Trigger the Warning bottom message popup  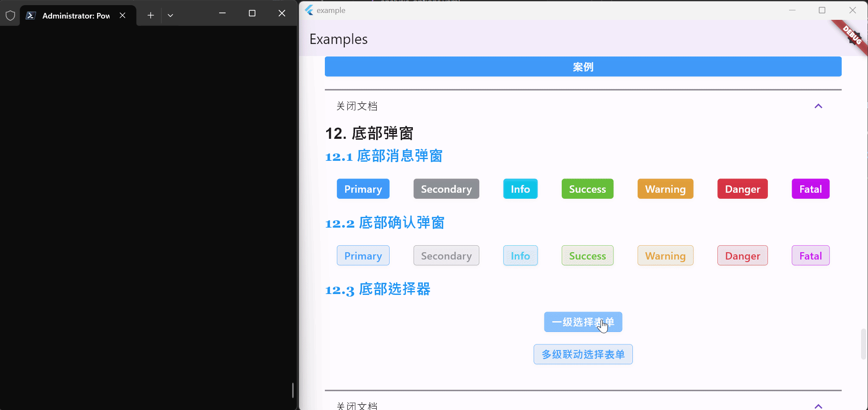pos(665,188)
